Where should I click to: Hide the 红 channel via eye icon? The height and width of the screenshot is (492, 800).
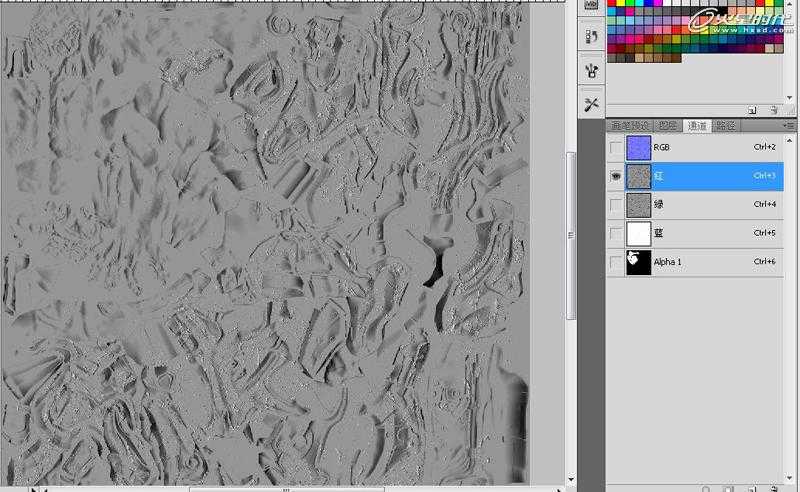click(616, 176)
